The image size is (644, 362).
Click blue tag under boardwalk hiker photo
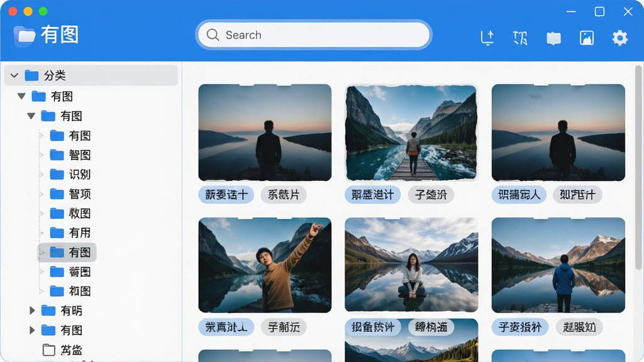(372, 195)
